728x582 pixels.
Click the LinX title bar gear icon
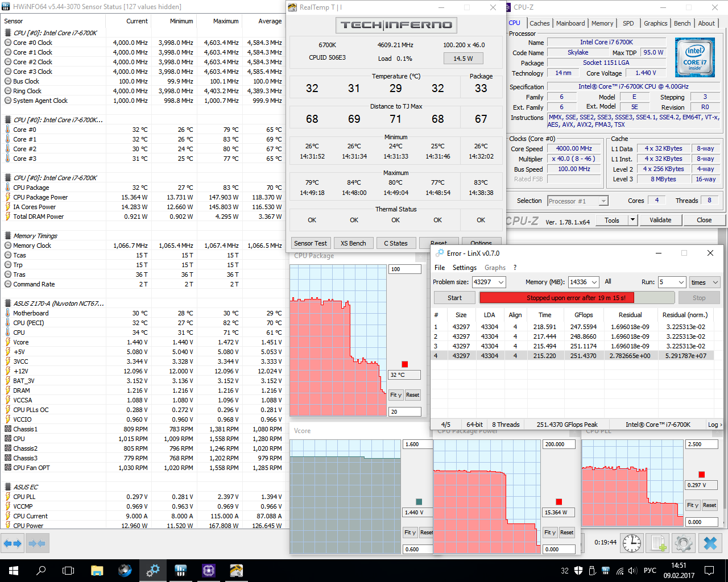coord(439,253)
